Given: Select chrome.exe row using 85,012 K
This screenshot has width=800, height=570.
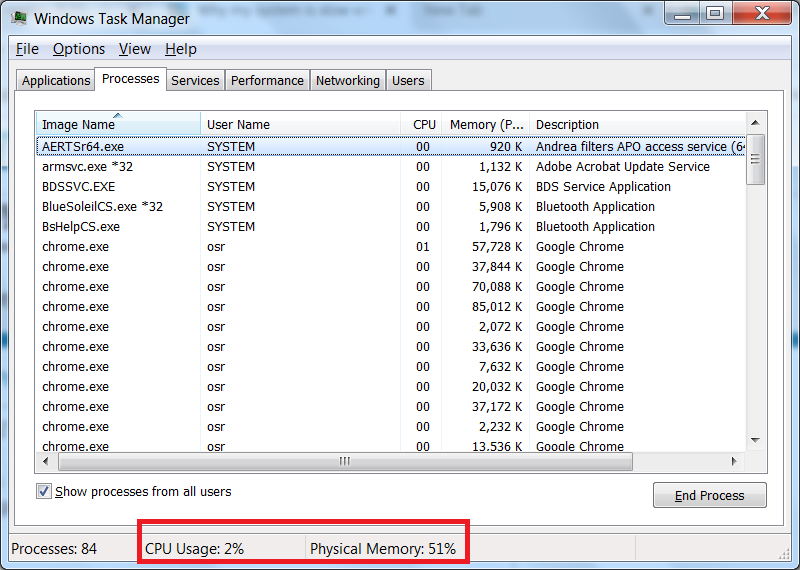Looking at the screenshot, I should 391,307.
